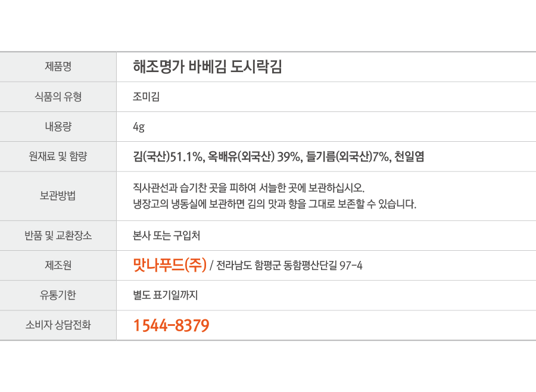Click the 반품 및 교환장소 label

[58, 235]
